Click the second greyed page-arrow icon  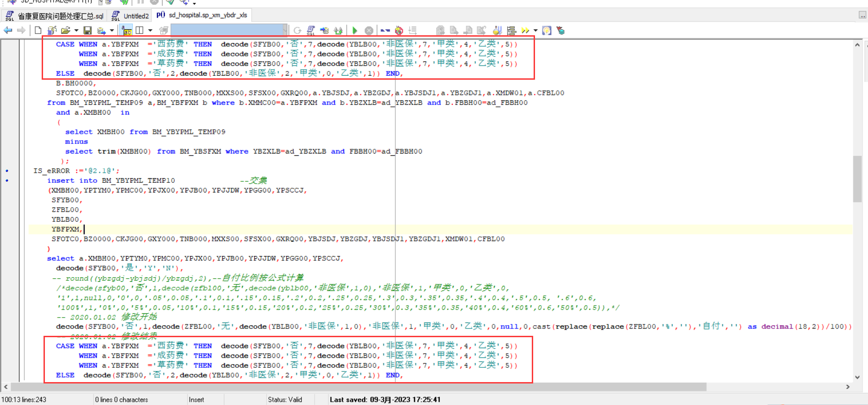click(454, 30)
